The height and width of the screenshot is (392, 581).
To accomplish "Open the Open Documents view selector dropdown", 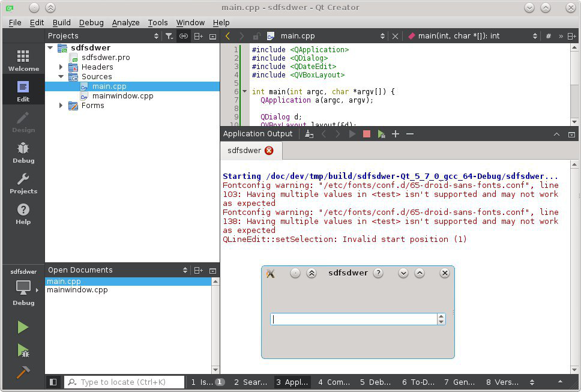I will (185, 271).
